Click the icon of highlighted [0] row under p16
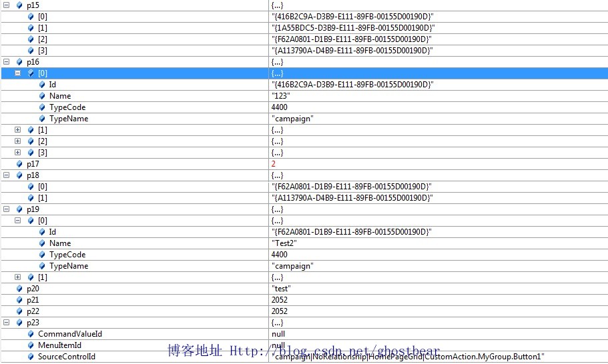Screen dimensions: 608x364 [x=31, y=73]
